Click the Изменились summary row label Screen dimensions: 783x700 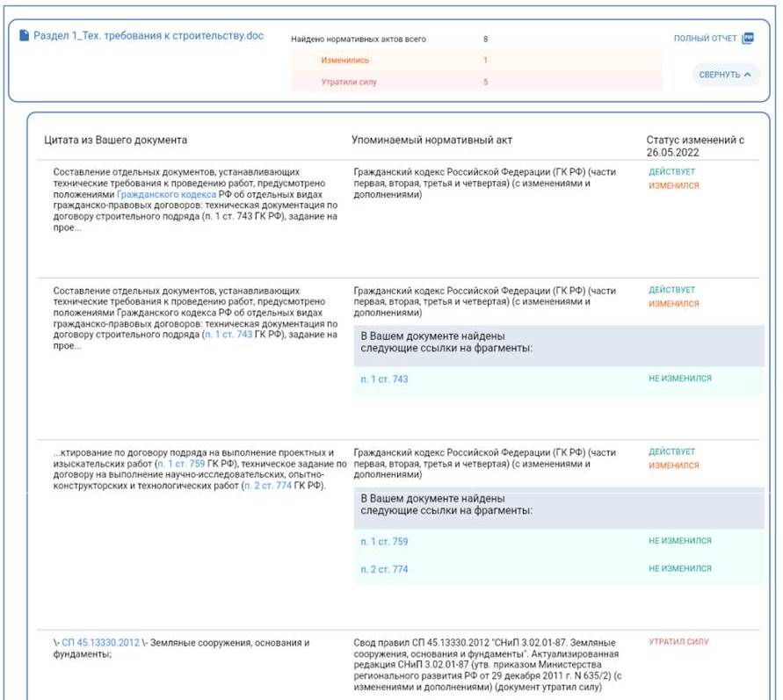[x=345, y=61]
